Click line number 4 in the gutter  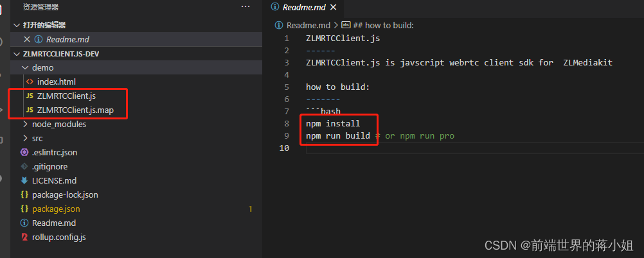click(286, 75)
